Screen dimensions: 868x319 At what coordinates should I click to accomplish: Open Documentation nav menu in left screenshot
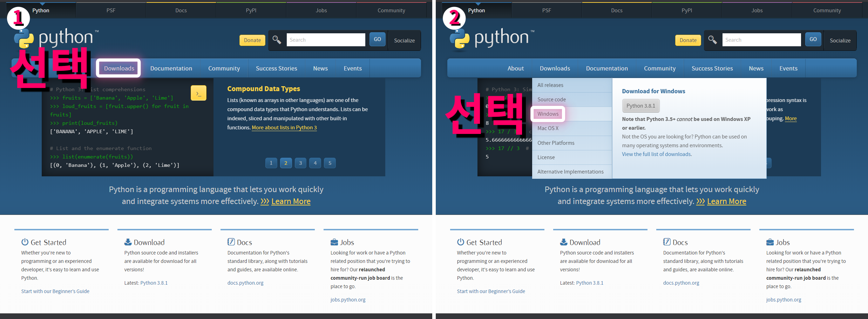click(x=171, y=68)
